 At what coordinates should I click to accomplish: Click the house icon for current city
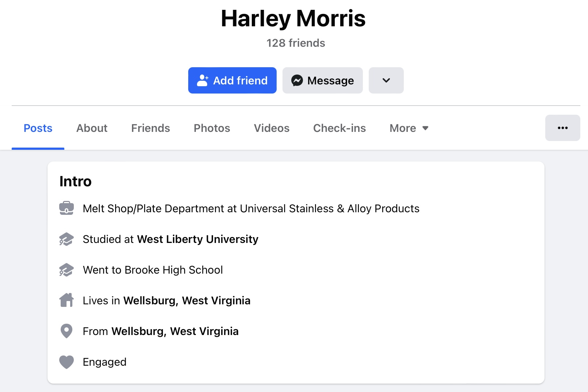click(67, 300)
